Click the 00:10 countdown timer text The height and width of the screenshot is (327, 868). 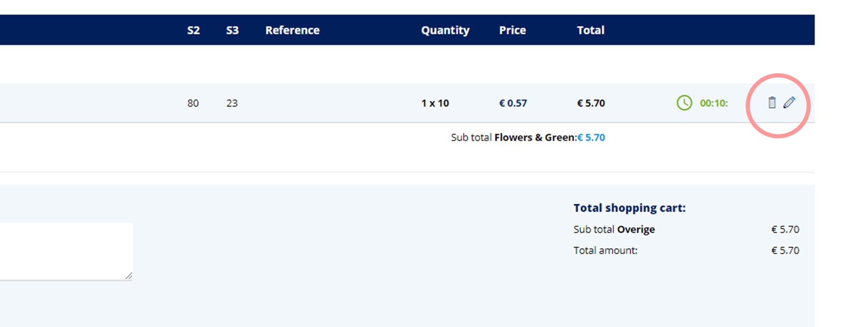click(x=714, y=103)
